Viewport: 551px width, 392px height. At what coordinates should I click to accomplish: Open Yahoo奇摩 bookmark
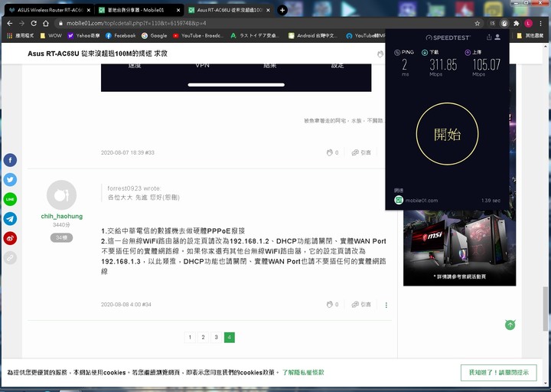click(x=83, y=35)
